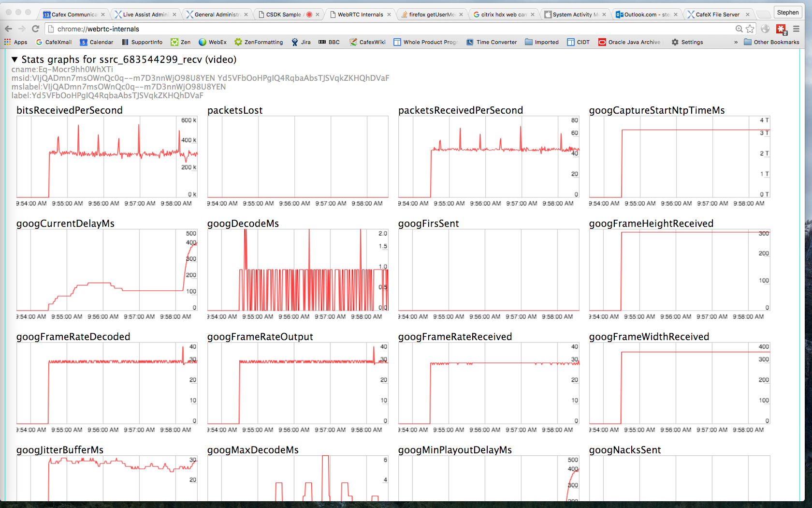Click the googFrameRateOutput graph
The width and height of the screenshot is (812, 508).
tap(298, 383)
